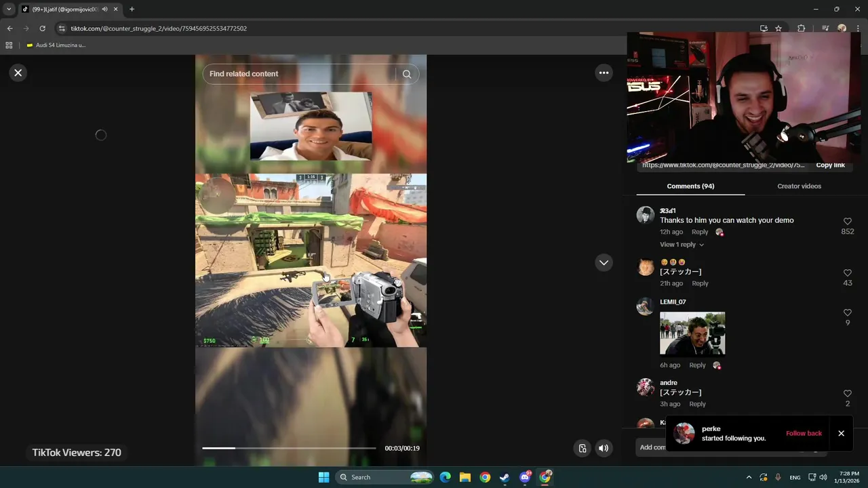The width and height of the screenshot is (868, 488).
Task: Click the taskbar Search box
Action: click(385, 477)
